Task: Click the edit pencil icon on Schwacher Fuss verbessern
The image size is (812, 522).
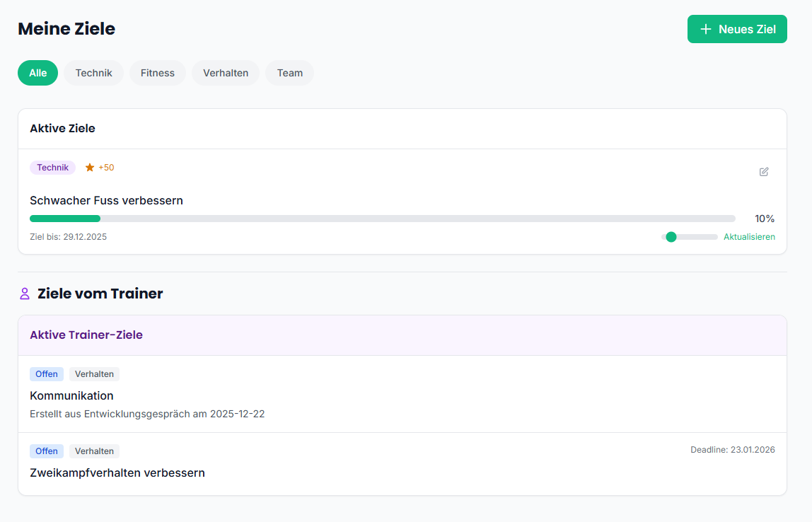Action: [x=764, y=172]
